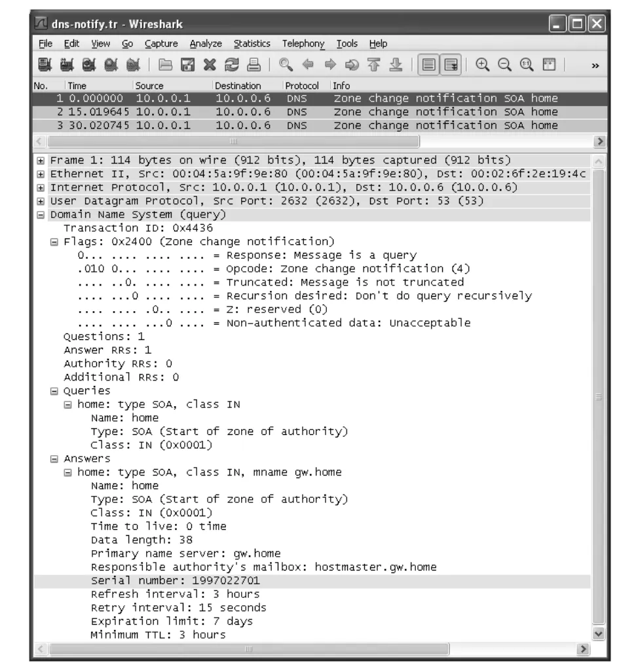Sort packets by Protocol column header
The height and width of the screenshot is (672, 640).
(x=307, y=86)
